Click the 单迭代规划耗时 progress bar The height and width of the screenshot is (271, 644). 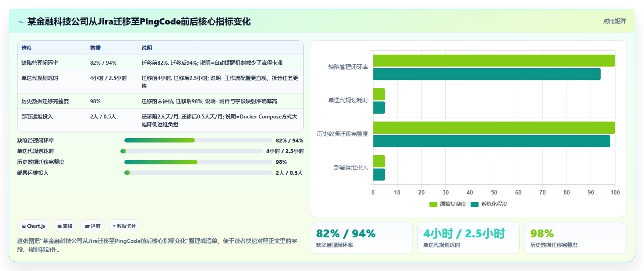(192, 151)
